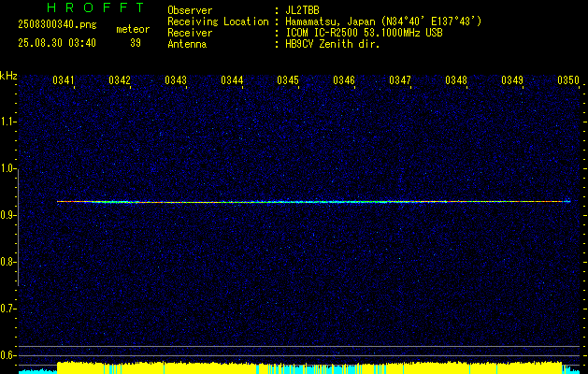The height and width of the screenshot is (374, 588).
Task: Click the 0341 time marker
Action: (x=64, y=79)
